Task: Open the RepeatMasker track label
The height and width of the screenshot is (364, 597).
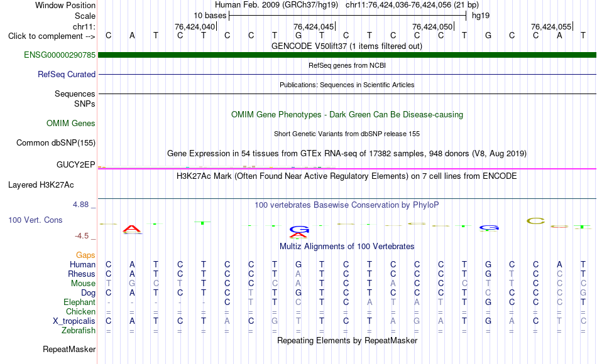Action: 69,349
